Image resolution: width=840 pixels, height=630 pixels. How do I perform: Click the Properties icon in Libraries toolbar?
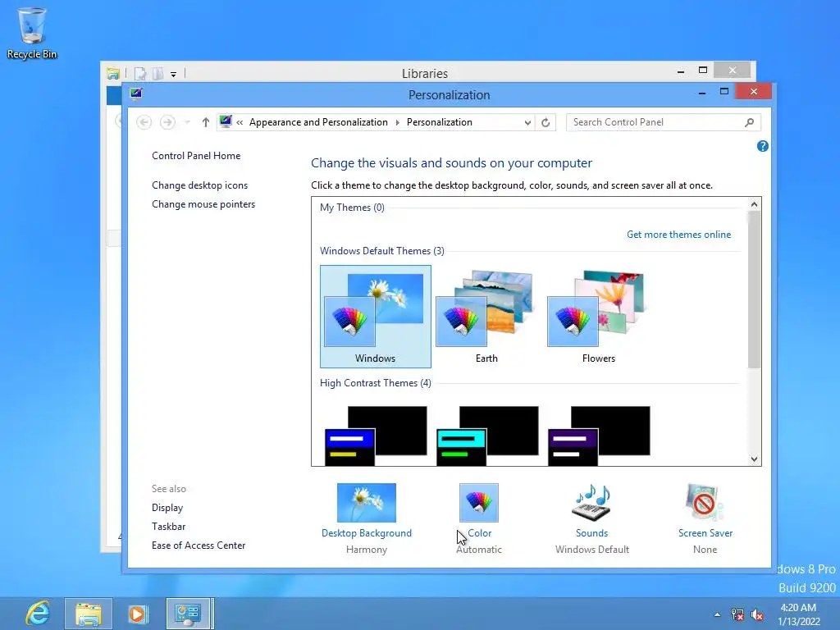[x=139, y=74]
